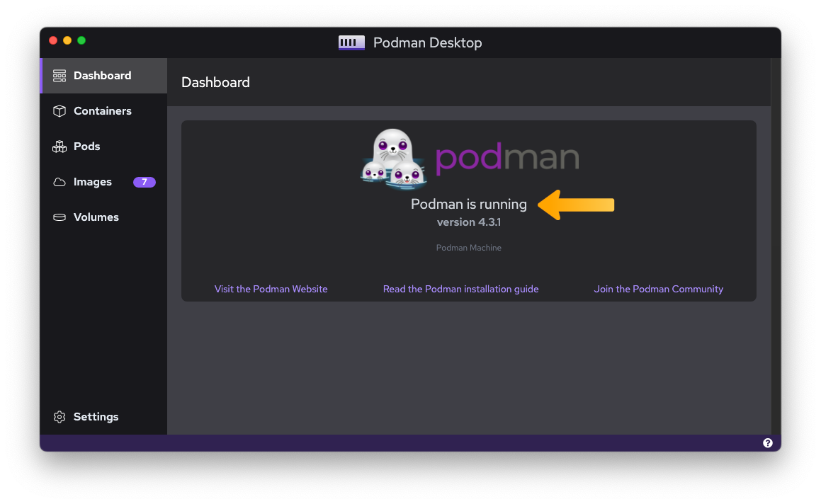Switch to the Volumes section label
This screenshot has width=821, height=504.
coord(96,217)
